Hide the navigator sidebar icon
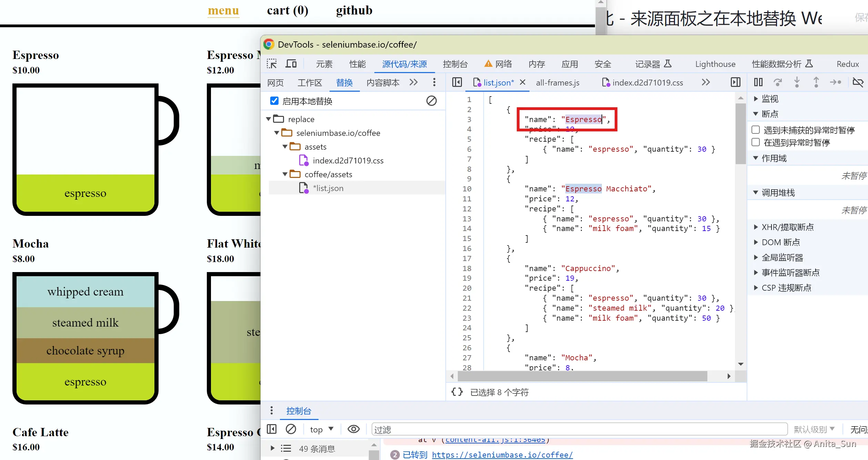Image resolution: width=868 pixels, height=460 pixels. (x=457, y=82)
